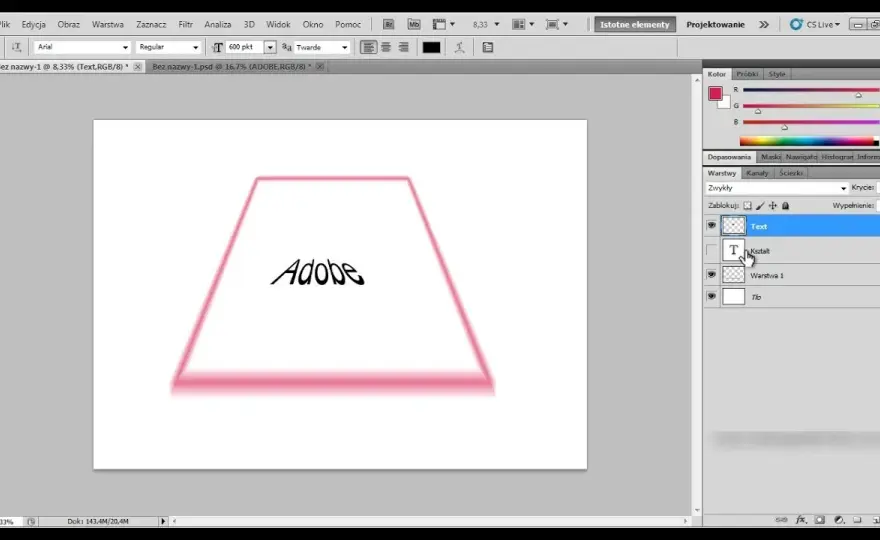
Task: Open the Obraz menu
Action: click(x=68, y=25)
